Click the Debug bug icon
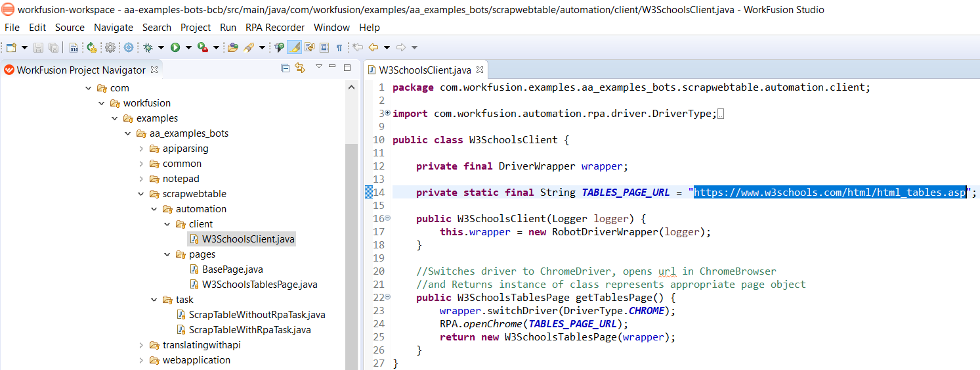980x370 pixels. click(148, 47)
